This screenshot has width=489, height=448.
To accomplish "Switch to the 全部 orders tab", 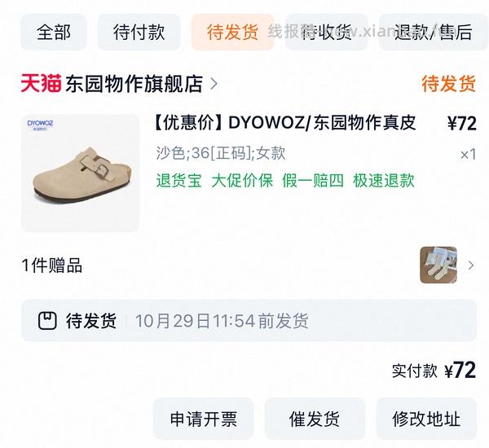I will 54,32.
